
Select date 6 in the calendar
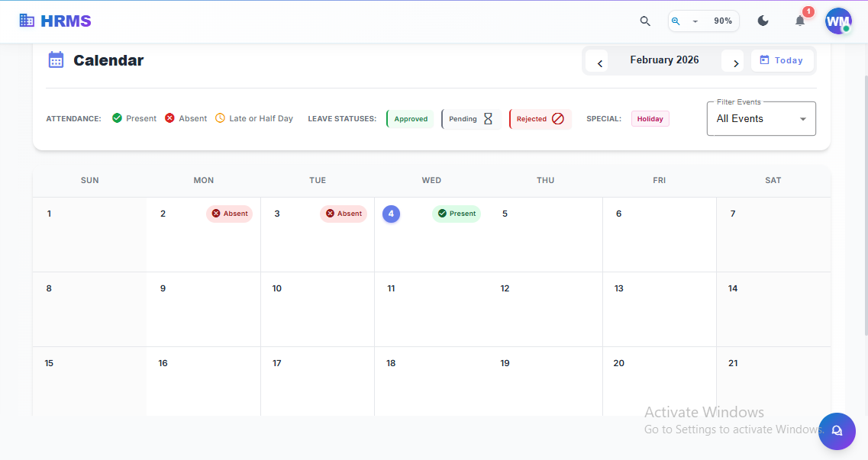(619, 214)
